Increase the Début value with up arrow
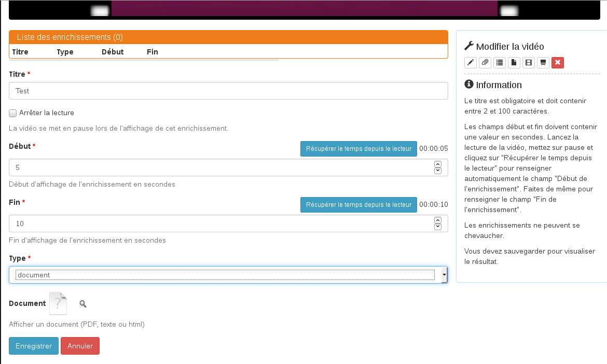 tap(437, 164)
